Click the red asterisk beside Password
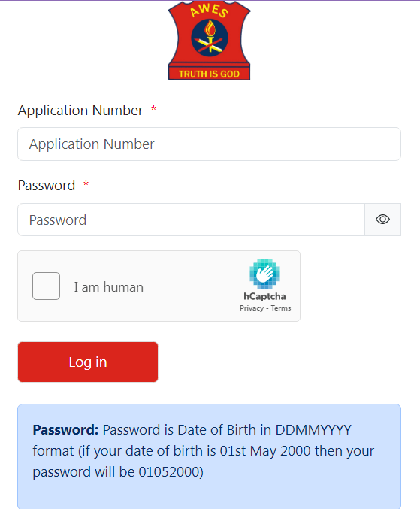This screenshot has width=420, height=509. click(86, 183)
